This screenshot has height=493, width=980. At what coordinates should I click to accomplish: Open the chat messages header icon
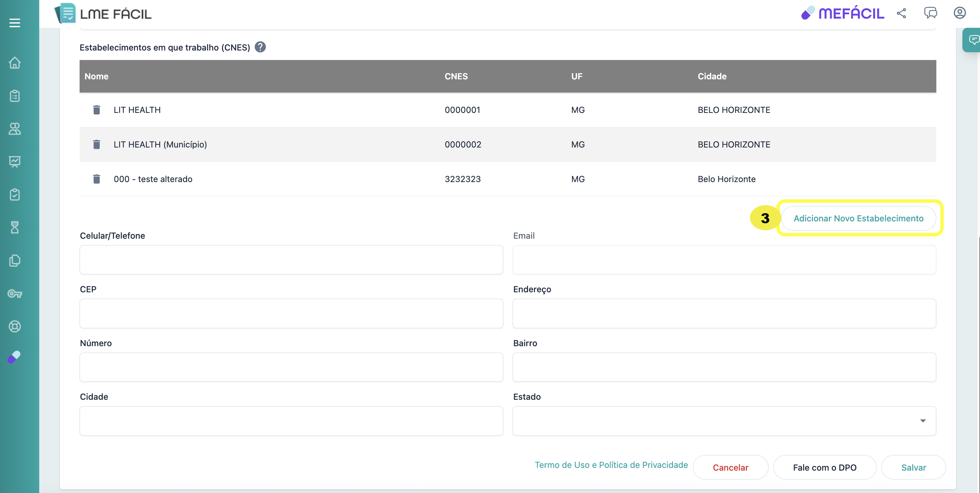click(931, 13)
